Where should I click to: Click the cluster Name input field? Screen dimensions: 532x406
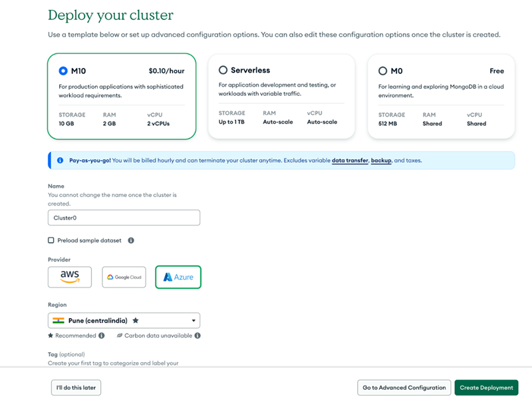(124, 218)
